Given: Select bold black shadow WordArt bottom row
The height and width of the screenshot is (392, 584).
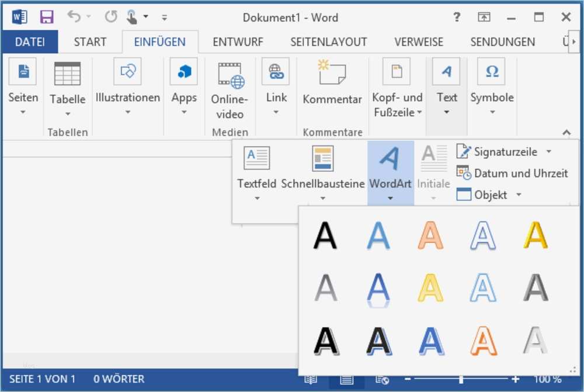Looking at the screenshot, I should pos(326,341).
